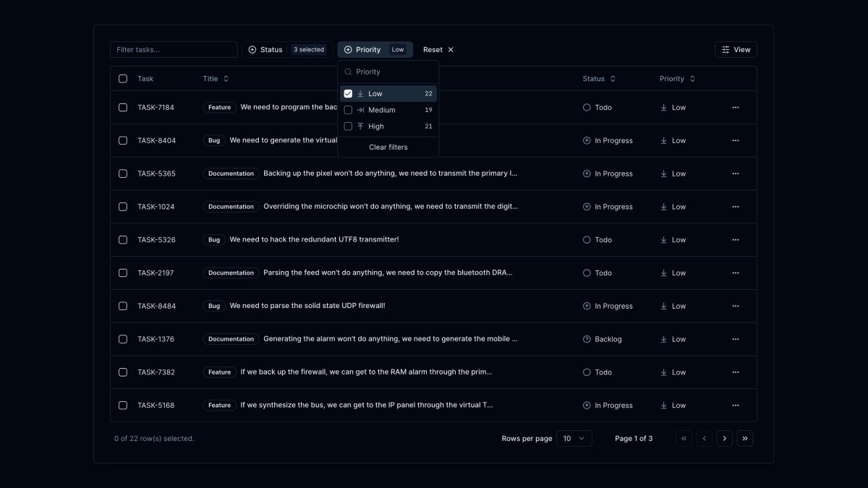Open row actions menu for TASK-7184
Screen dimensions: 868x488
[x=736, y=107]
